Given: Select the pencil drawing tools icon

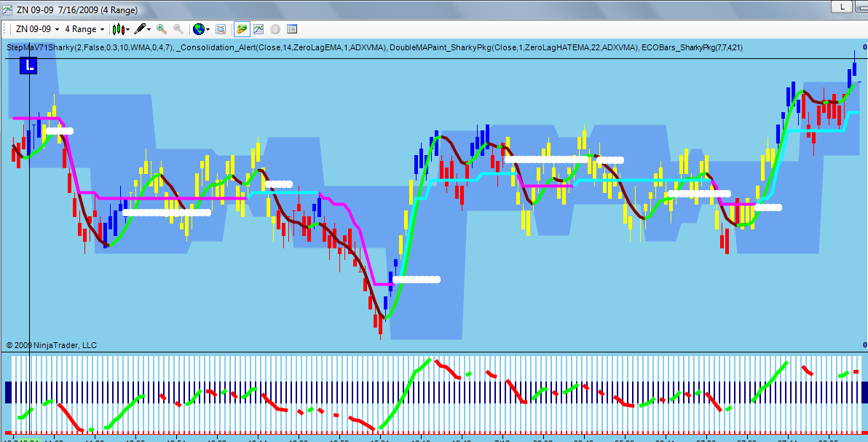Looking at the screenshot, I should (x=140, y=29).
